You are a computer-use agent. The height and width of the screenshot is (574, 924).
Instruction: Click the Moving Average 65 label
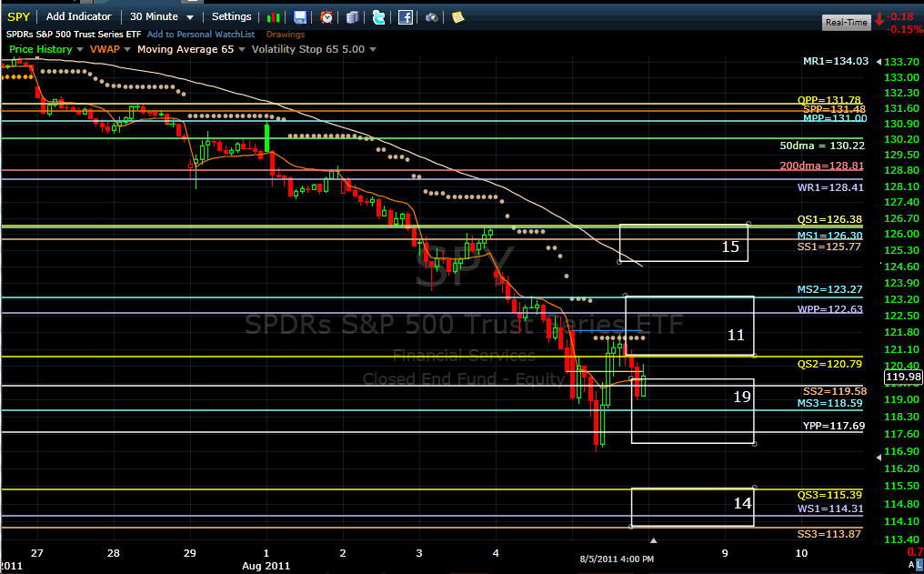tap(186, 49)
